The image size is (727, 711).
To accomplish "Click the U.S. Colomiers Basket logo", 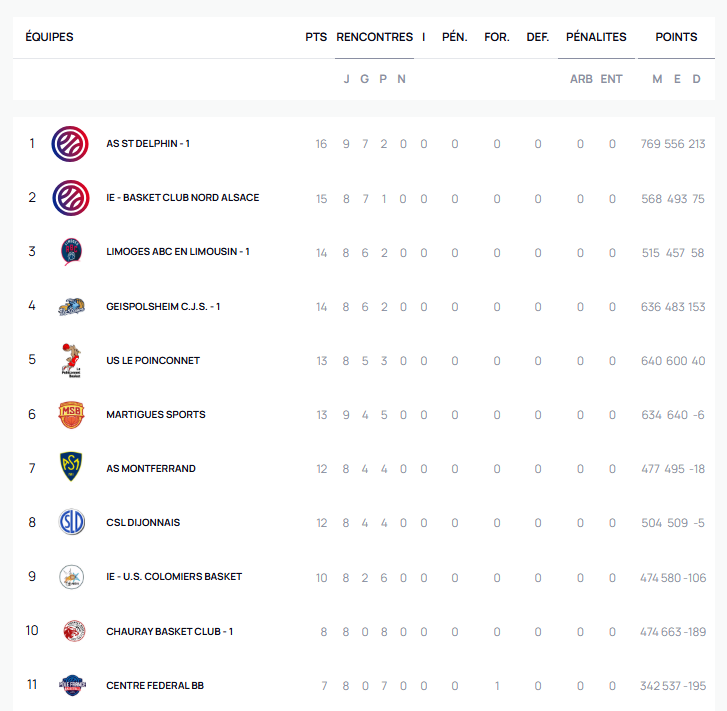I will 70,577.
